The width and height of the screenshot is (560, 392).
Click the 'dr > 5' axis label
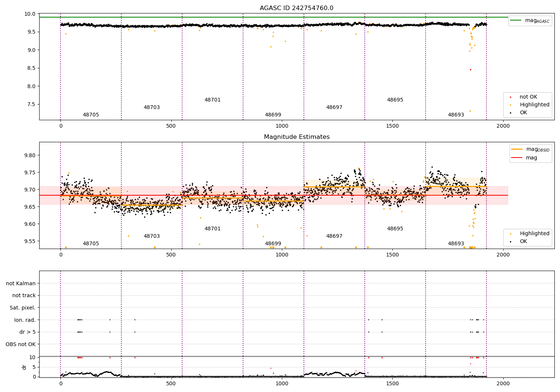click(28, 332)
